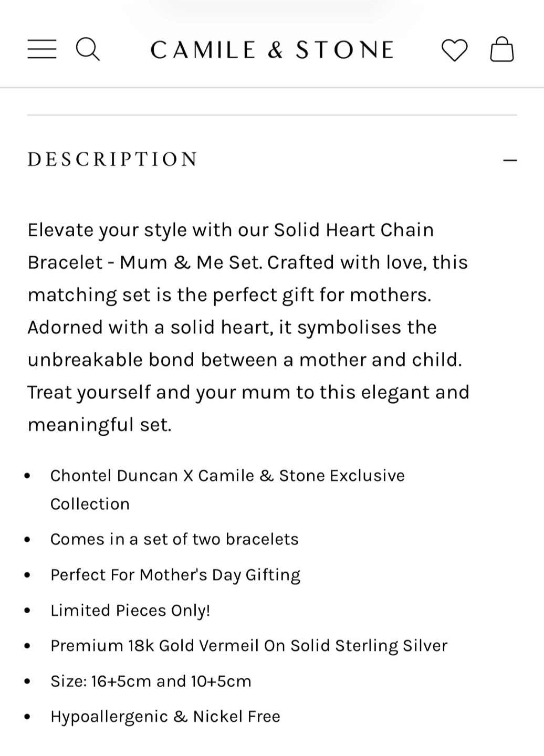
Task: Click the 'Comes in a set' bullet
Action: [174, 539]
